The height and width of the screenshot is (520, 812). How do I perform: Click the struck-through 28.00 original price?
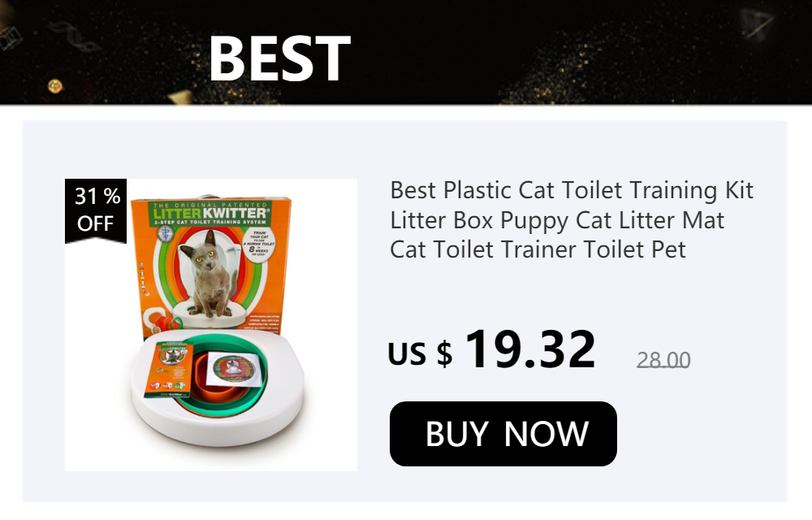pos(663,360)
